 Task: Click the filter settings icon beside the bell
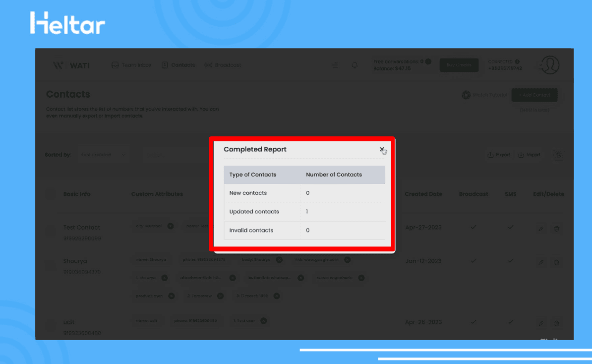(x=335, y=65)
